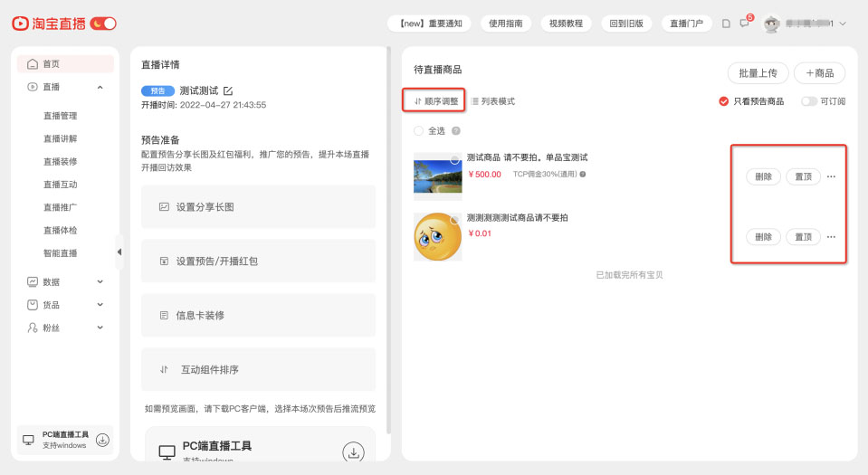Viewport: 868px width, 475px height.
Task: Expand the 数据 sidebar section
Action: [x=100, y=281]
